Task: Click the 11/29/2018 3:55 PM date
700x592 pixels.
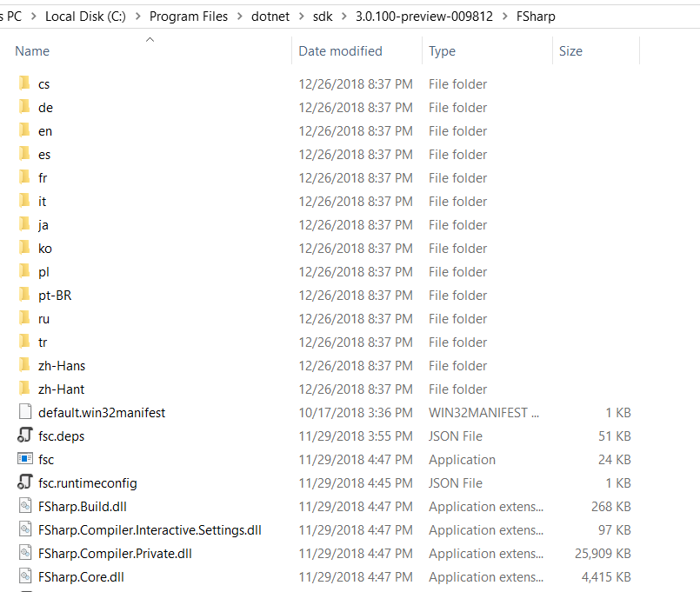Action: 356,436
